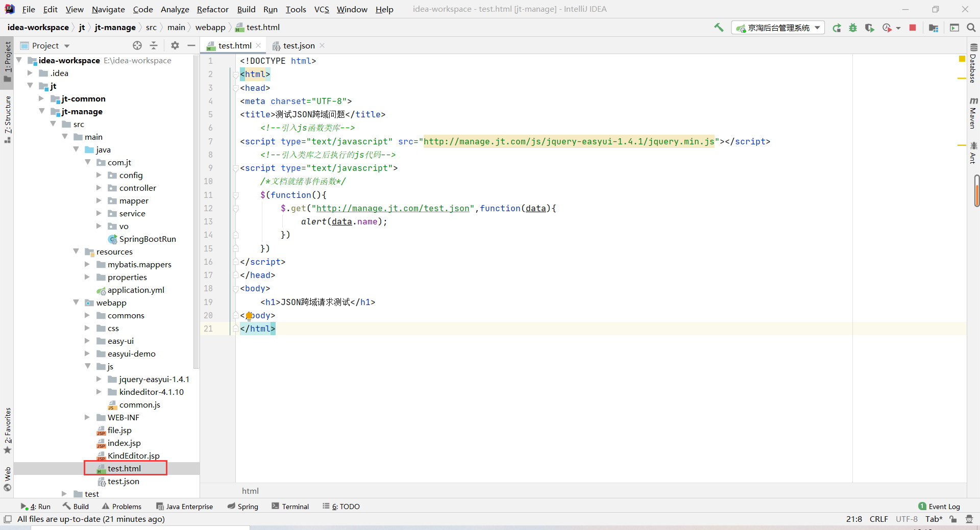Open the Event Log
The image size is (980, 530).
pyautogui.click(x=939, y=507)
